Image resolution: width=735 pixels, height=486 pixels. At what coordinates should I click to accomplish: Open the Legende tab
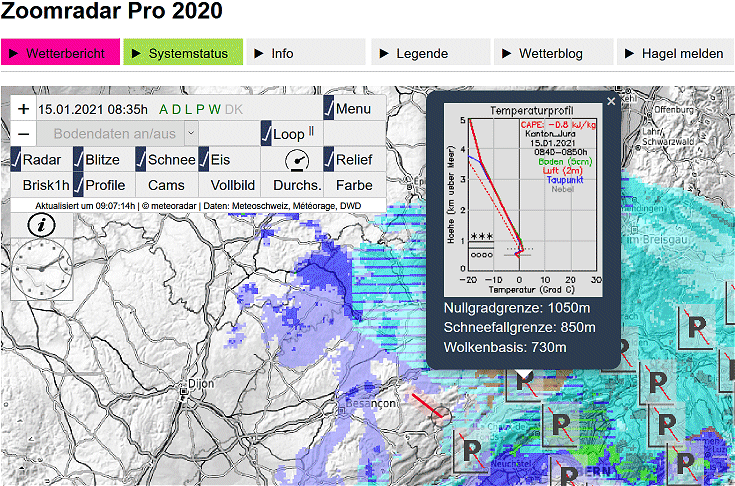[431, 53]
